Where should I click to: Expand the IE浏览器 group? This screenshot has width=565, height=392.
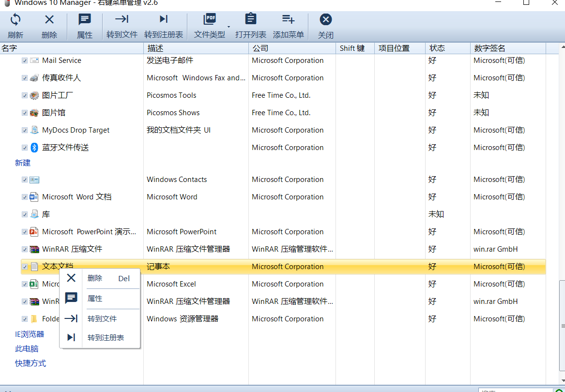tap(30, 334)
